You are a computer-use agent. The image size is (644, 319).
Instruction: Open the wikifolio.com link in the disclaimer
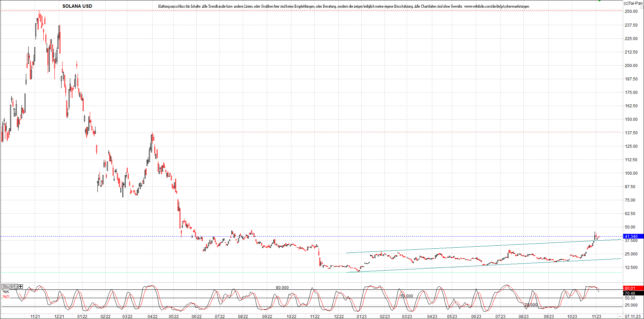(x=497, y=6)
